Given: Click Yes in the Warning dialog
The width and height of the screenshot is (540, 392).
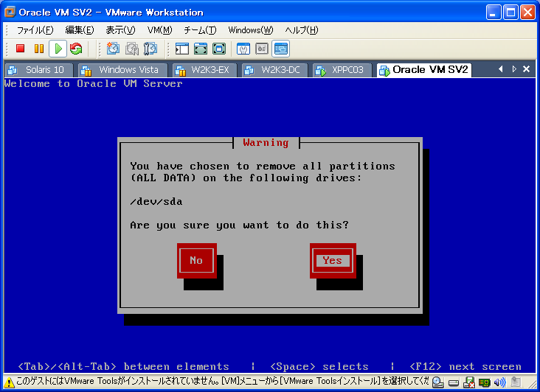Looking at the screenshot, I should coord(333,260).
